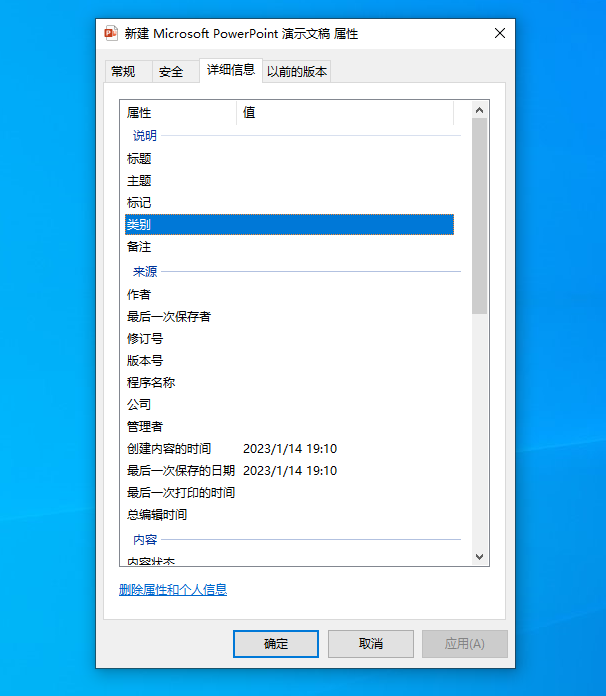The height and width of the screenshot is (696, 606).
Task: Click the 说明 group header
Action: (x=145, y=136)
